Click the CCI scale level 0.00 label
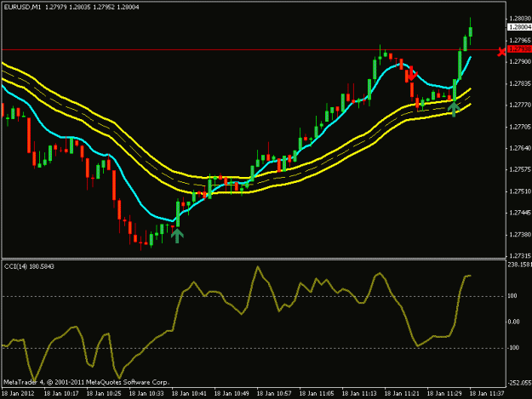The image size is (532, 399). (x=513, y=322)
